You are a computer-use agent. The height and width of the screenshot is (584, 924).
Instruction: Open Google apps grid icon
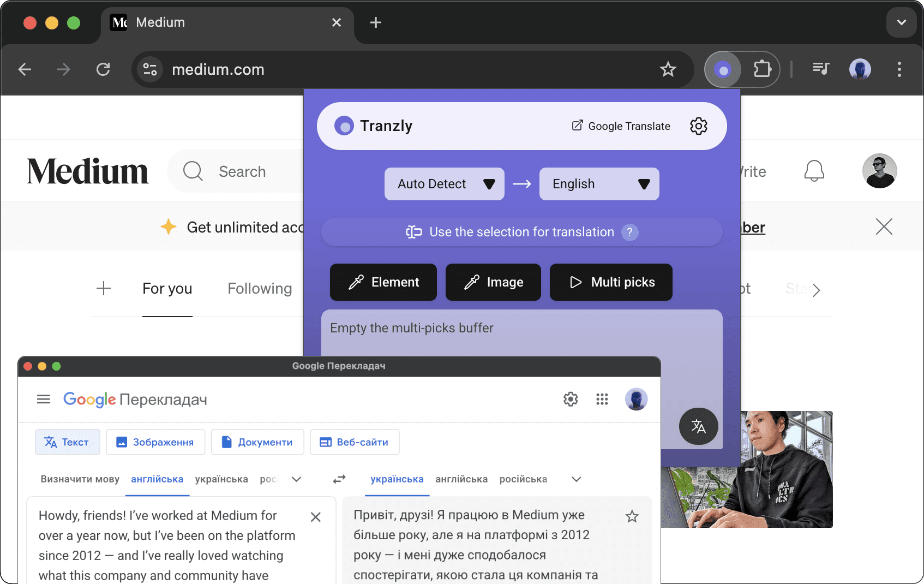coord(602,399)
